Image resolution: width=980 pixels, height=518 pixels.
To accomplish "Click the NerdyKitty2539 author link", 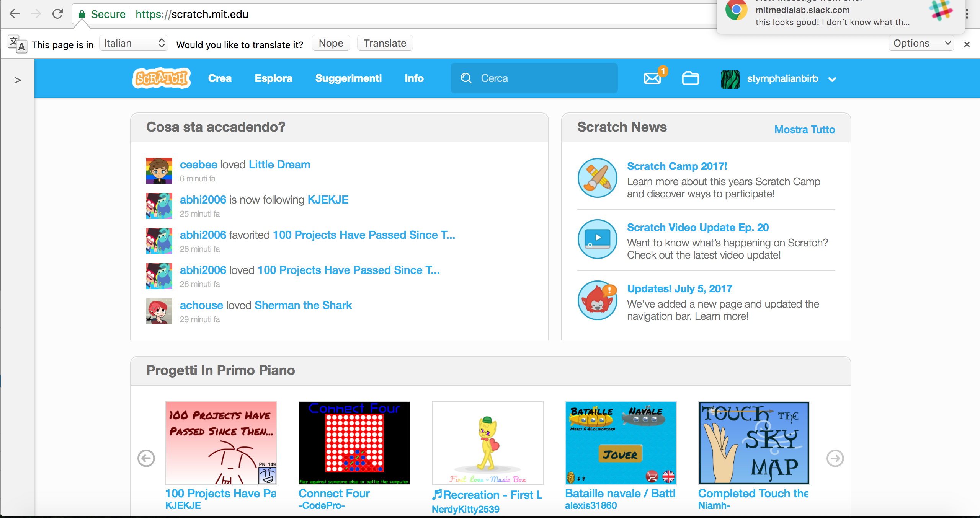I will point(465,509).
